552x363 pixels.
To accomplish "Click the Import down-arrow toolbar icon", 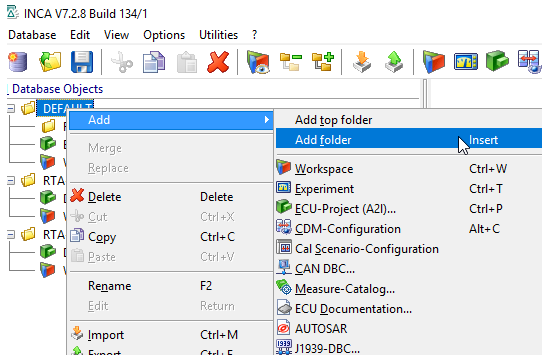I will (362, 62).
